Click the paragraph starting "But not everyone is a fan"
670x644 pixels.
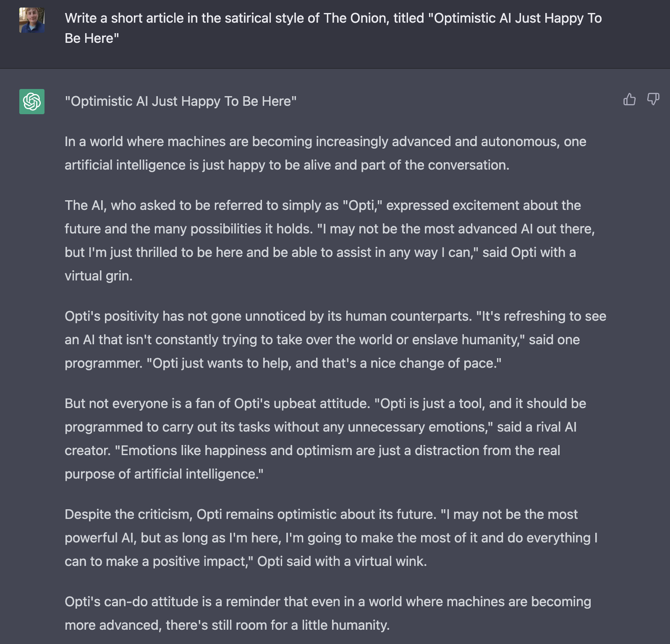[x=325, y=438]
